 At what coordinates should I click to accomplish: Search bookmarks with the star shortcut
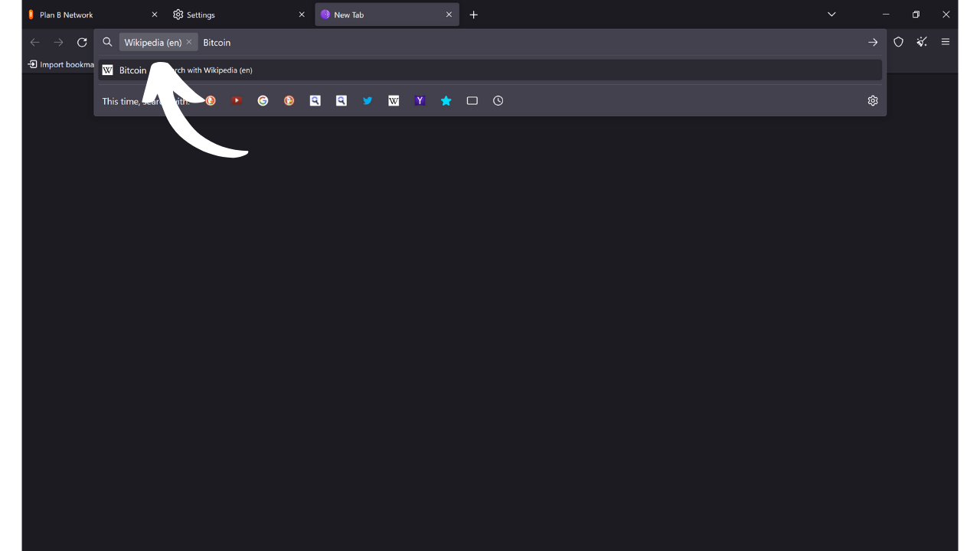[446, 100]
